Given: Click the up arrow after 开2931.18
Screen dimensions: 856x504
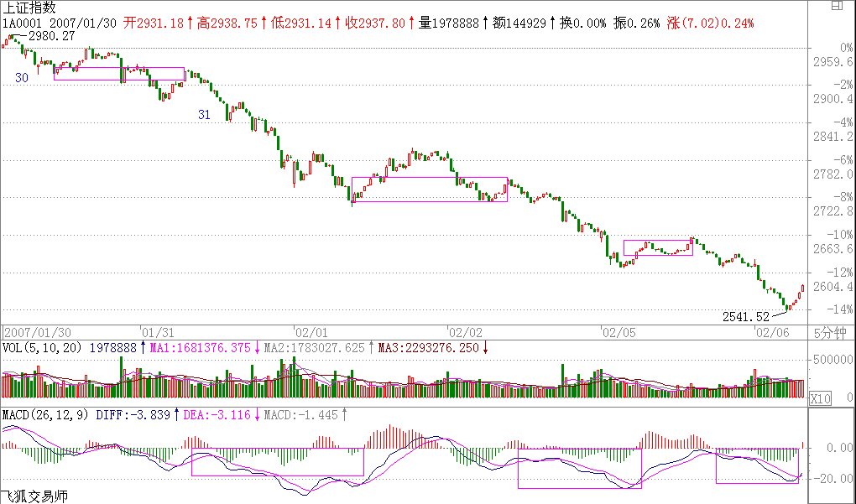Looking at the screenshot, I should click(x=190, y=23).
